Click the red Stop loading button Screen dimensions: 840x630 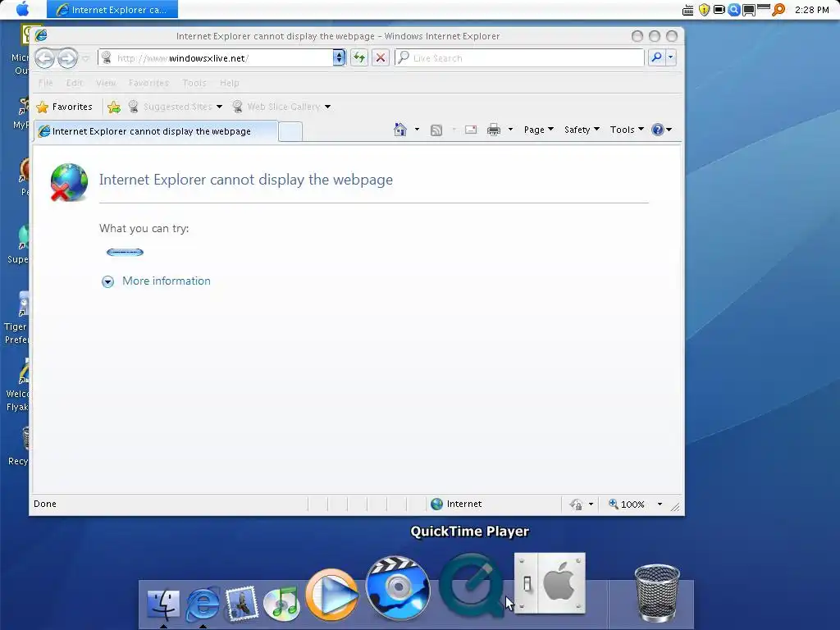[381, 57]
